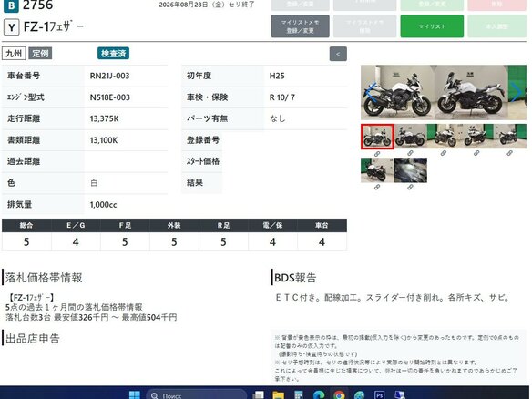532x399 pixels.
Task: Select the second motorcycle thumbnail in top row
Action: pos(410,136)
